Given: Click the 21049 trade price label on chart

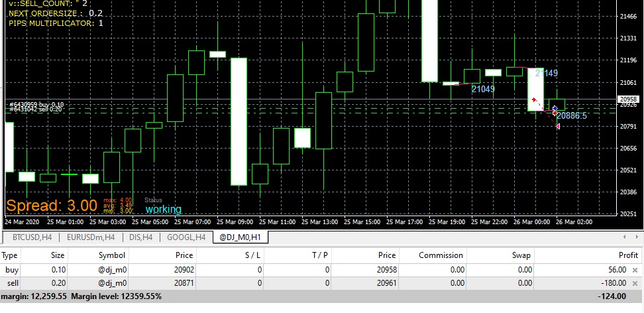Looking at the screenshot, I should pyautogui.click(x=483, y=90).
